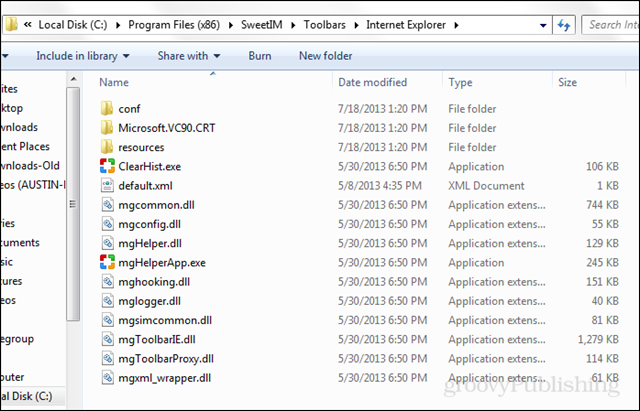Click the 1,279 KB size value
Screen dimensions: 640x411
pos(598,339)
